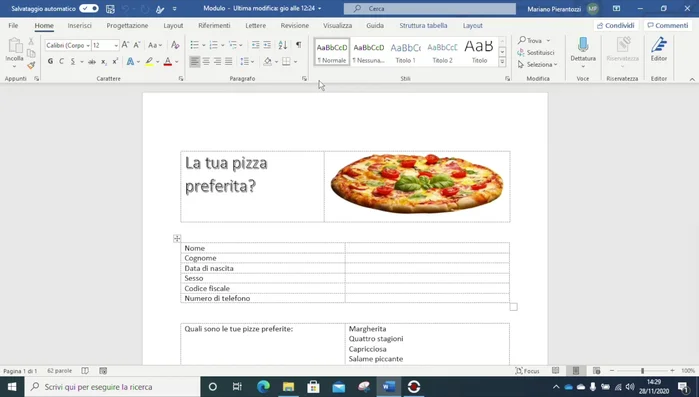699x397 pixels.
Task: Toggle italic (C) formatting
Action: [x=62, y=61]
